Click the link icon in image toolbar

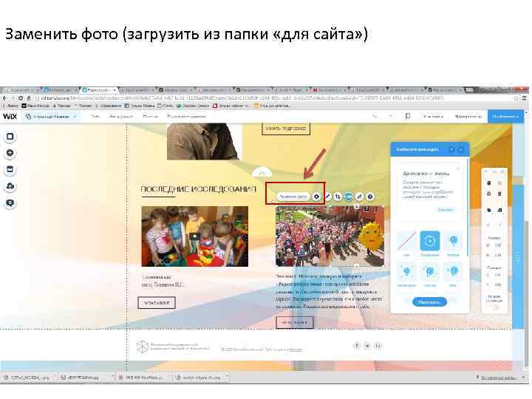(x=360, y=197)
